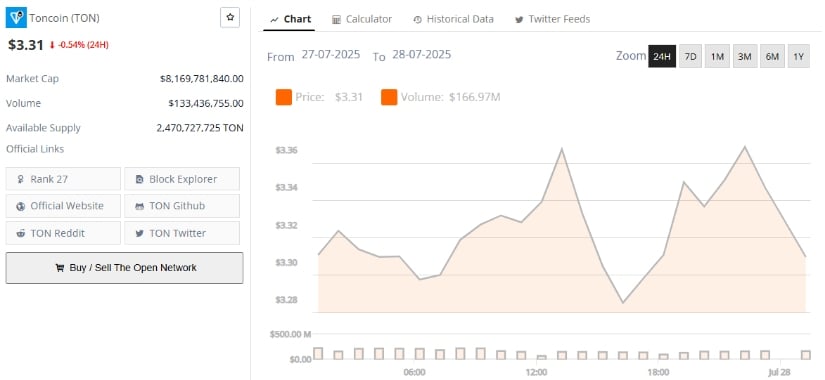Open the TON Github link
This screenshot has height=380, width=825.
point(182,206)
